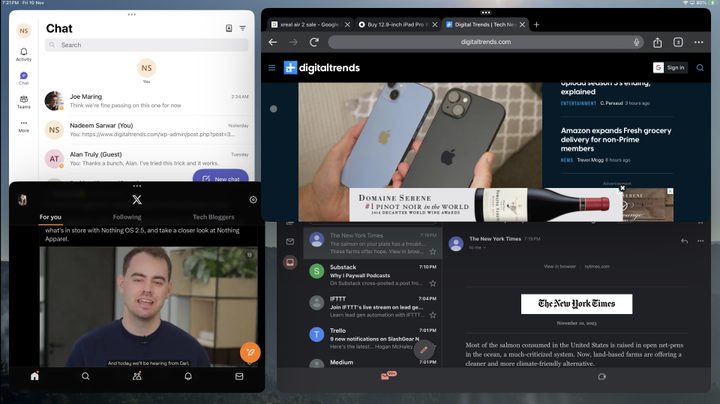Sign in with Google on Digital Trends
720x404 pixels.
(670, 68)
